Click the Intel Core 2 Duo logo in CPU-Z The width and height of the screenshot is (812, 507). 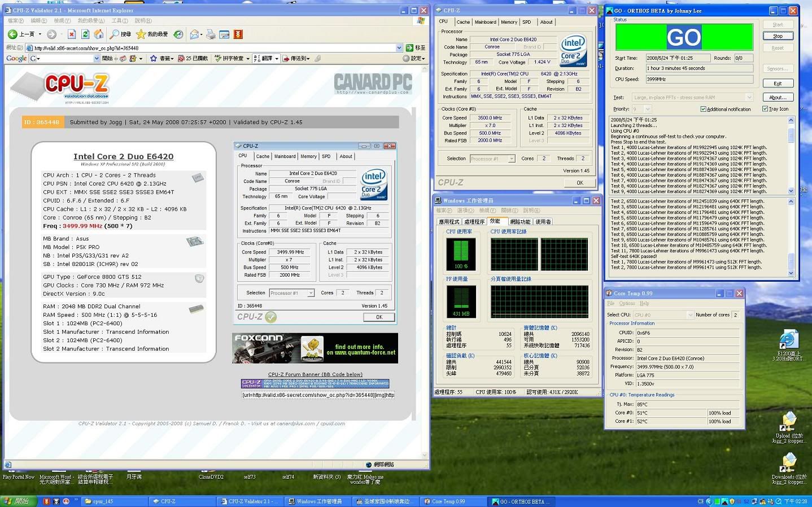pyautogui.click(x=573, y=51)
